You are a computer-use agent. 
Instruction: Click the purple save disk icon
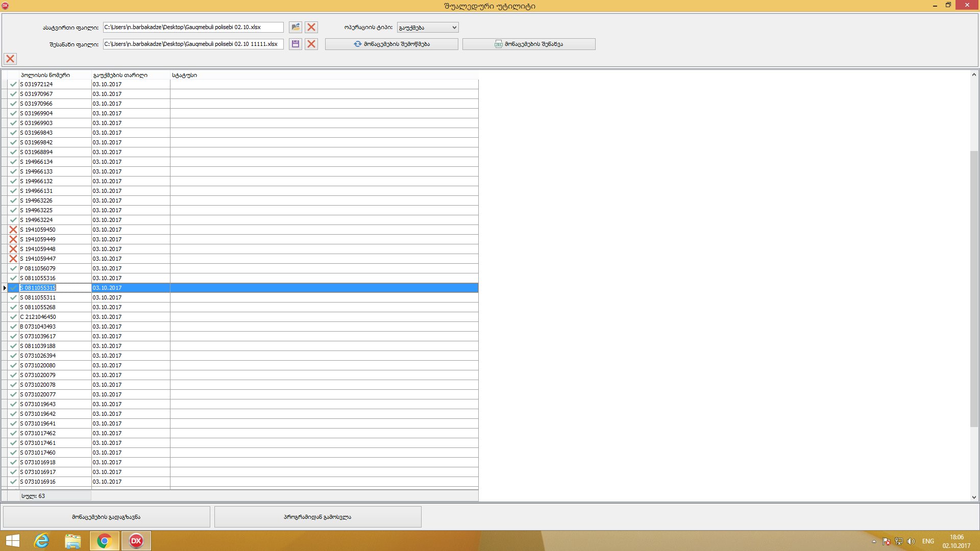coord(295,44)
